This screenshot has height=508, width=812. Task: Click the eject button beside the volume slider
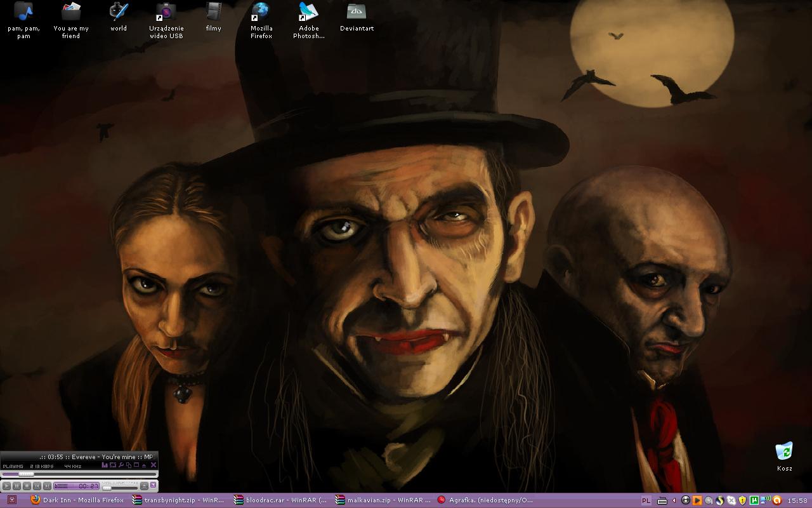click(144, 486)
